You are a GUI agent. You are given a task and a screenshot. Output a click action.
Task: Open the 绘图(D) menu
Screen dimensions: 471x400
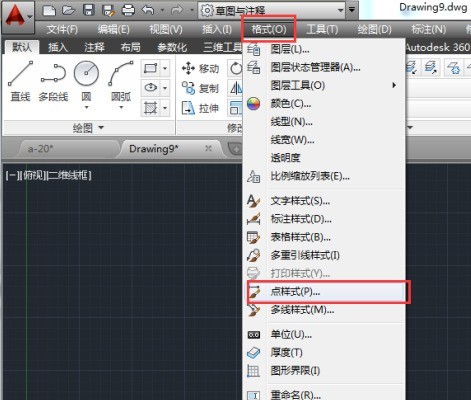coord(374,29)
